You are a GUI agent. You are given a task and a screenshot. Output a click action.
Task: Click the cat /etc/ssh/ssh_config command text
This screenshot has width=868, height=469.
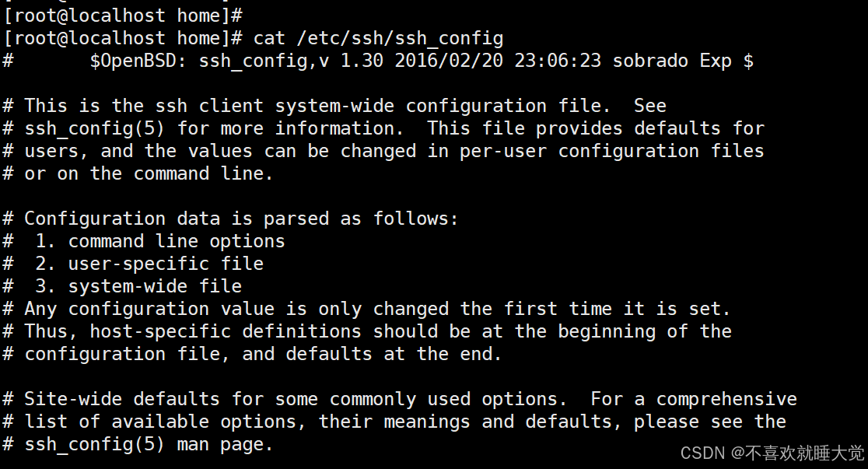click(378, 38)
